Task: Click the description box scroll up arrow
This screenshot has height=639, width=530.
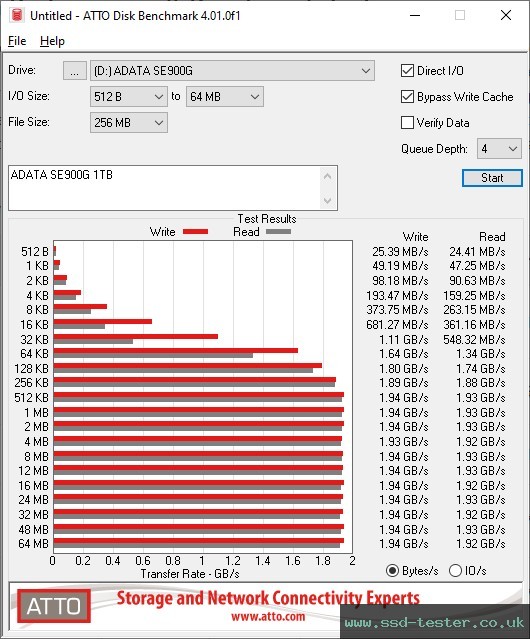Action: point(328,176)
